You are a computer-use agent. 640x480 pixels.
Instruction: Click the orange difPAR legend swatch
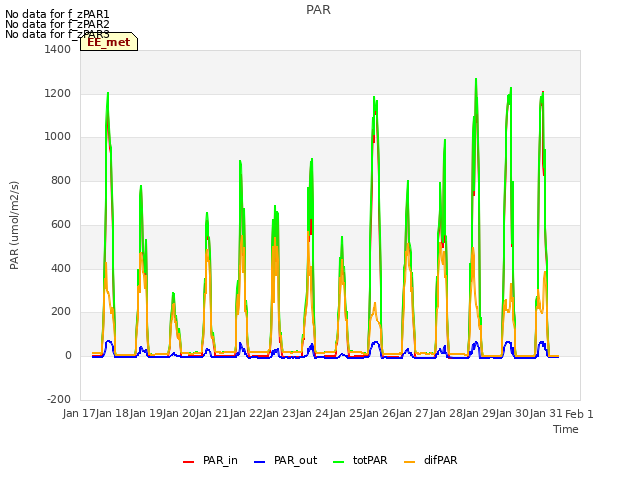(409, 462)
